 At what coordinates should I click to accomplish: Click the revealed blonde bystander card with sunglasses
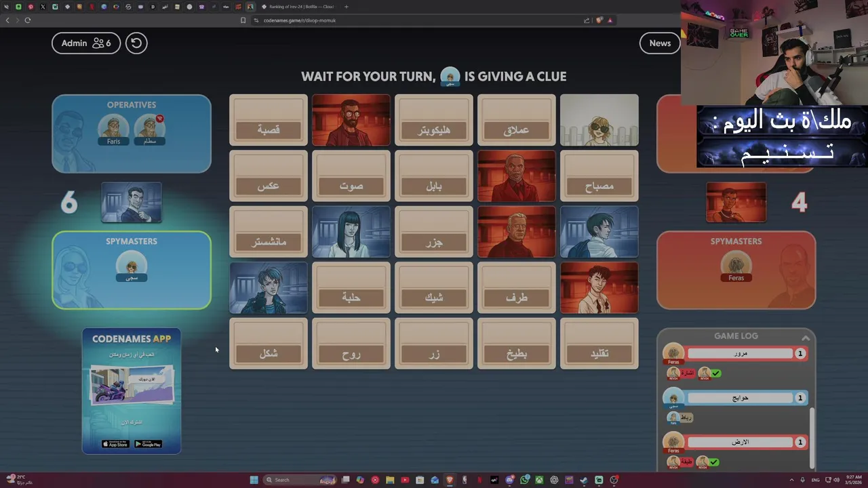[x=599, y=120]
